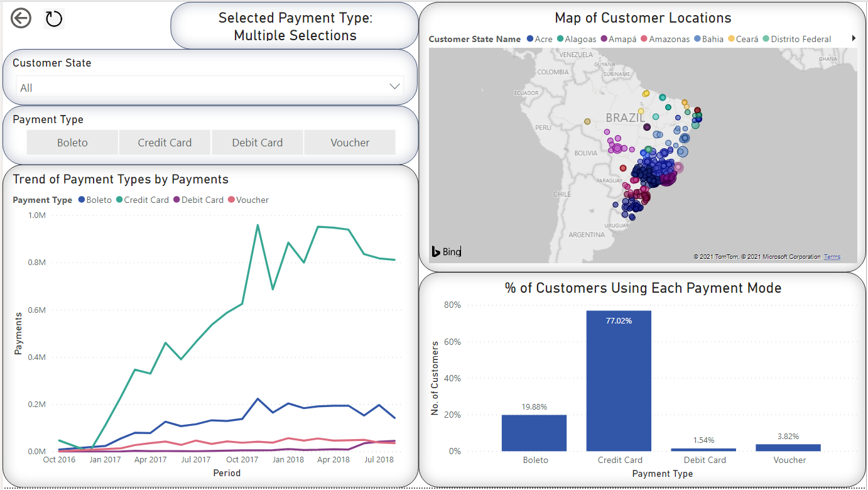
Task: Expand map legend with right arrow
Action: [x=854, y=38]
